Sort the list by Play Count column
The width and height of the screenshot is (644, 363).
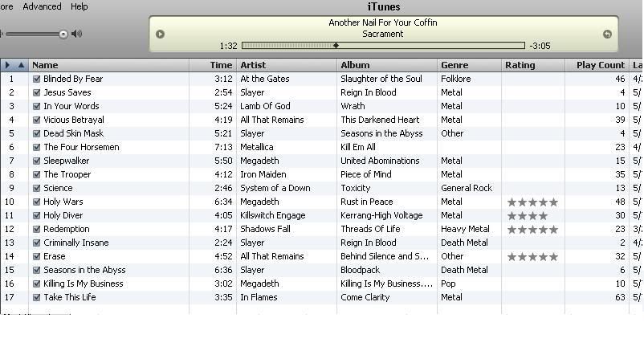pyautogui.click(x=599, y=65)
